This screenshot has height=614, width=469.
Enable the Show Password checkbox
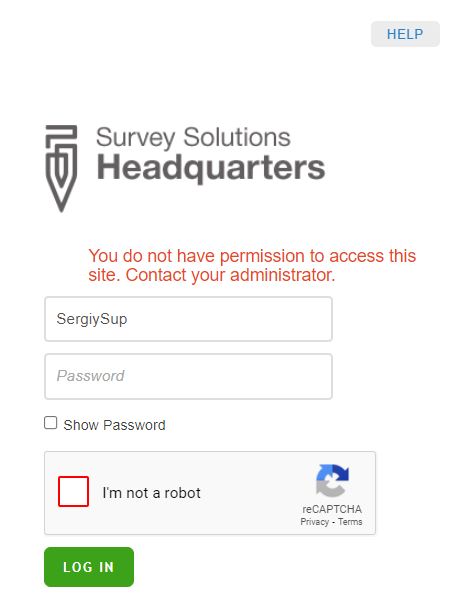coord(51,423)
